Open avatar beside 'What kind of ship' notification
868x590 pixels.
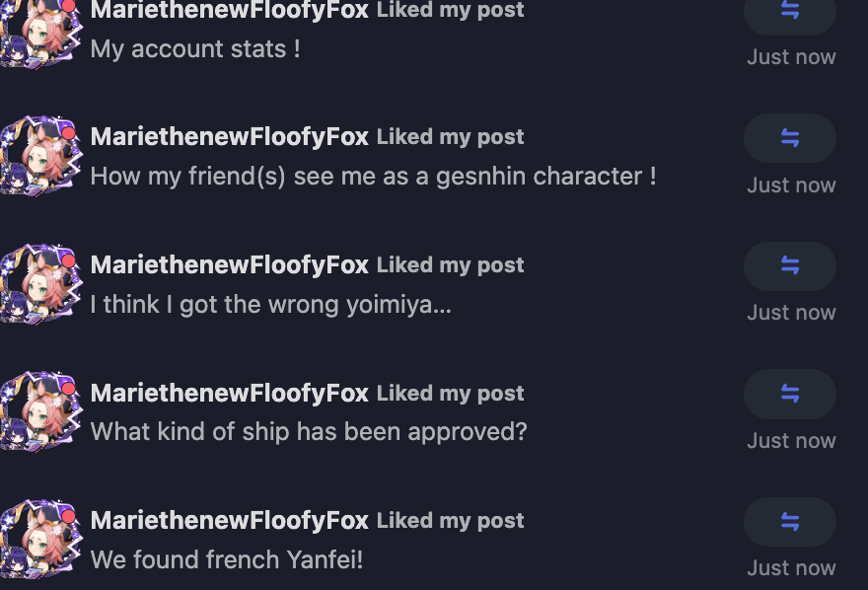point(41,411)
